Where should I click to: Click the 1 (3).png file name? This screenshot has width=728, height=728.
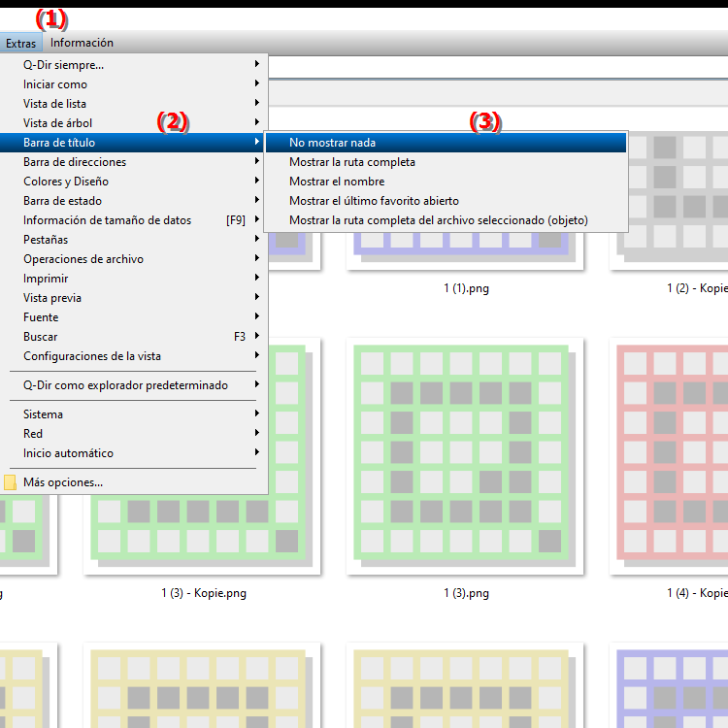466,593
